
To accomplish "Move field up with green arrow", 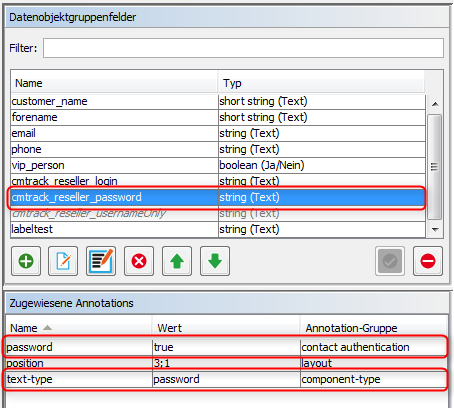I will coord(177,261).
